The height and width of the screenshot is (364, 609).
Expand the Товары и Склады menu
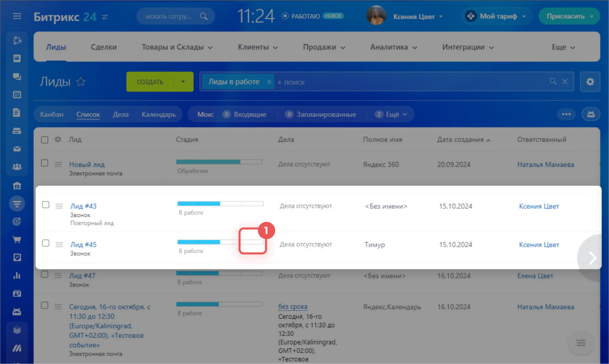pyautogui.click(x=177, y=47)
